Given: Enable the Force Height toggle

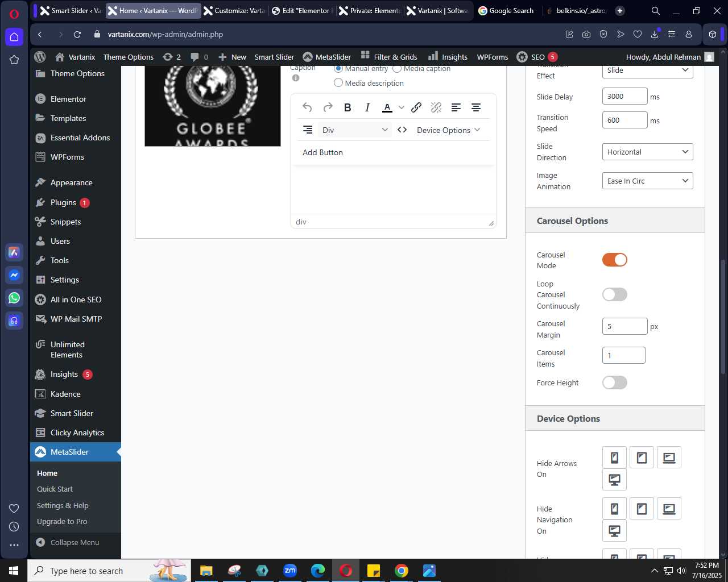Looking at the screenshot, I should (615, 383).
